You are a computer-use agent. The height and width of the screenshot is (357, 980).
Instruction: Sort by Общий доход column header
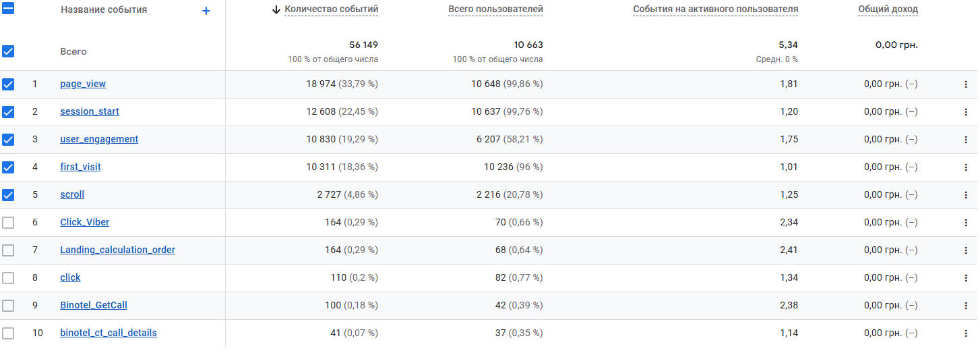coord(888,9)
